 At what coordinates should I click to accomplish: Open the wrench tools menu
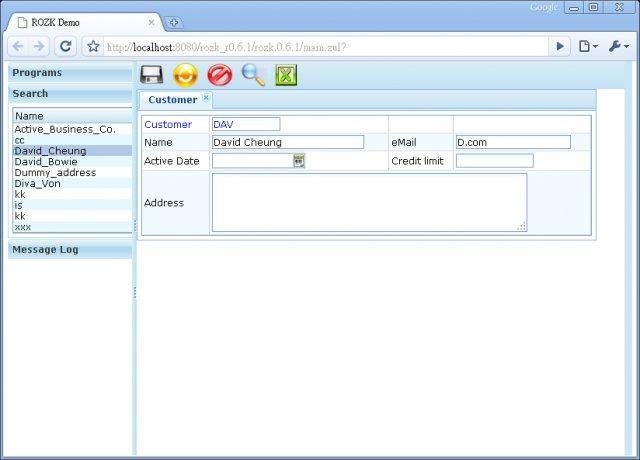click(x=618, y=47)
